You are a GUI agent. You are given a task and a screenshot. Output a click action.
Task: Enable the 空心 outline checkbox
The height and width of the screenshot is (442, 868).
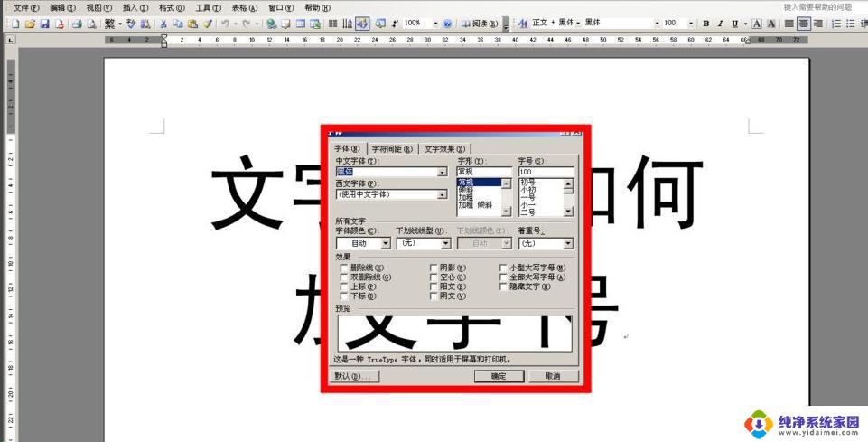[434, 277]
